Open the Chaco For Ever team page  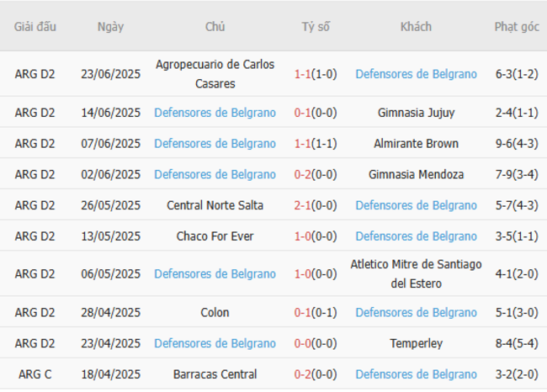[215, 236]
